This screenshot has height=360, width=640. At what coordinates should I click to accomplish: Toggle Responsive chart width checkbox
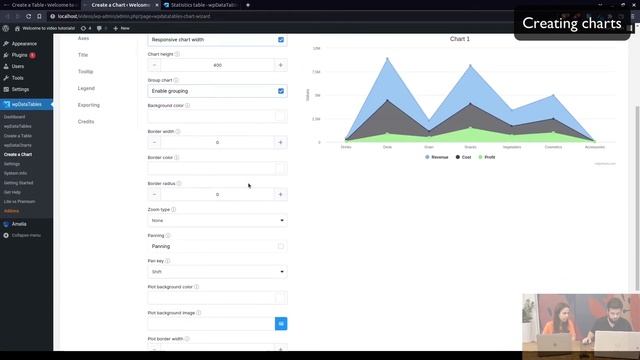click(281, 40)
